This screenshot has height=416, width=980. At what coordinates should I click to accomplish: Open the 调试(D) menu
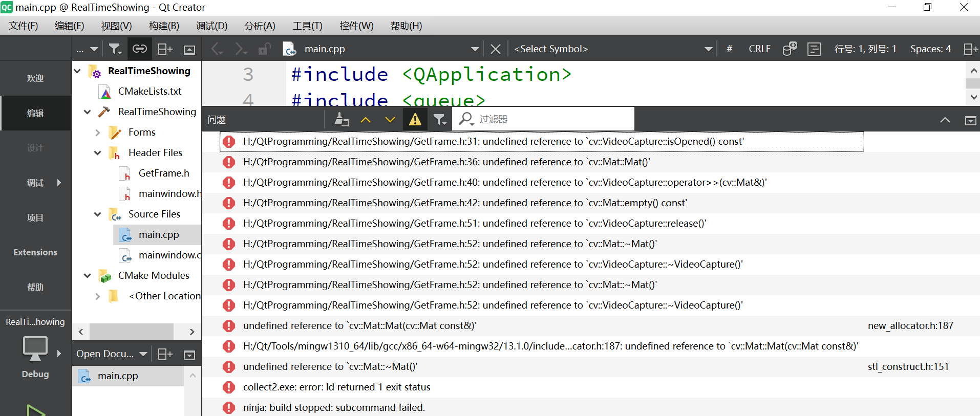click(x=211, y=26)
